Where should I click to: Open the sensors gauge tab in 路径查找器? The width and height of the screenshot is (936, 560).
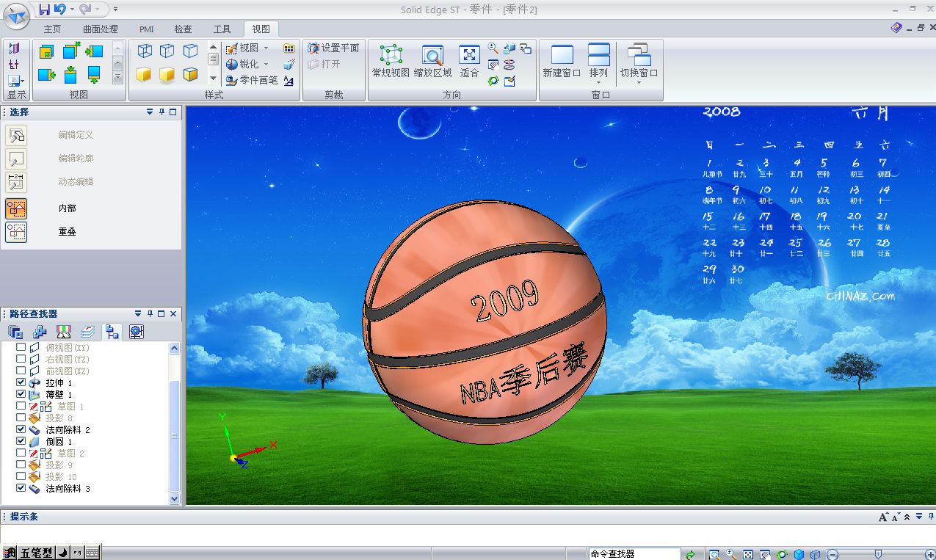pyautogui.click(x=63, y=332)
